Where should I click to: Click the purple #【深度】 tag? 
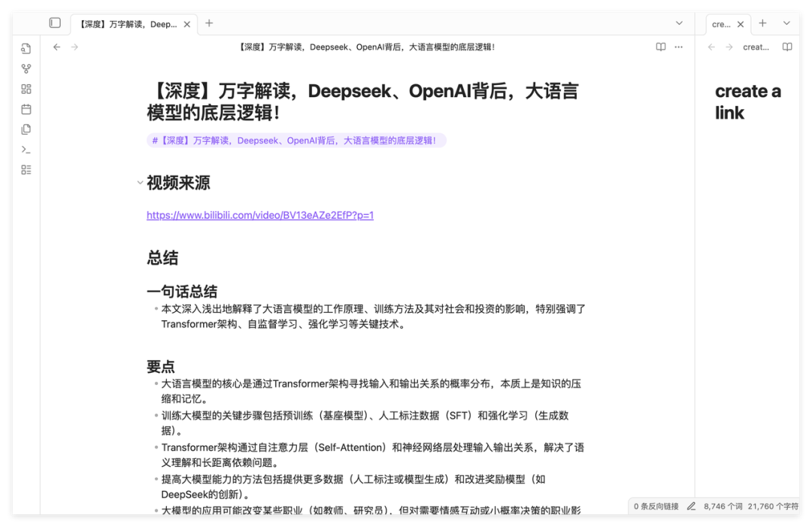[293, 140]
